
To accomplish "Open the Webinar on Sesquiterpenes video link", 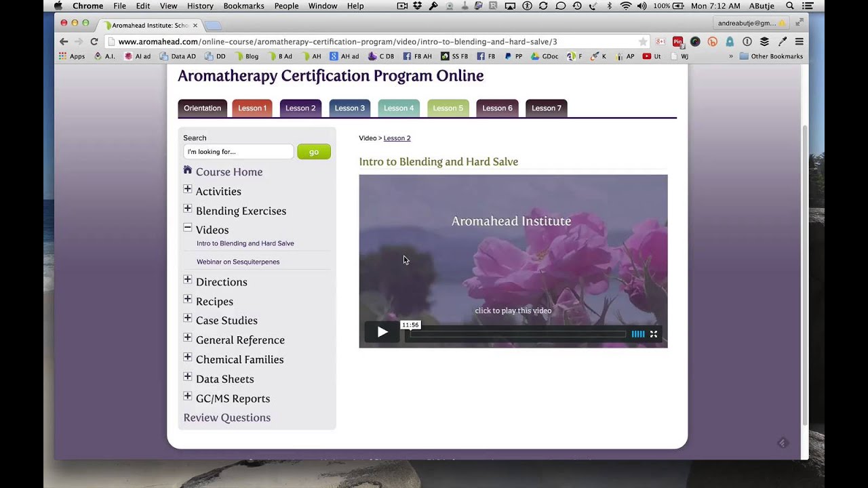I will [238, 262].
